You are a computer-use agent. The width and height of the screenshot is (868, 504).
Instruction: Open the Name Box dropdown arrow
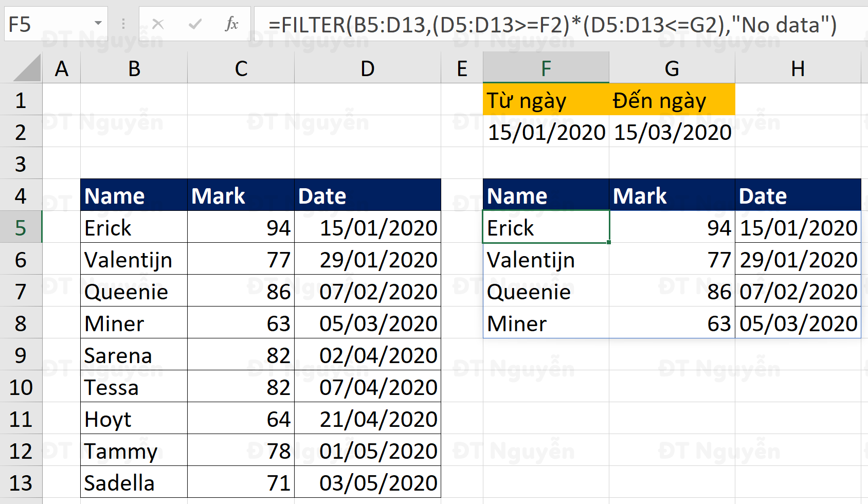[x=98, y=24]
